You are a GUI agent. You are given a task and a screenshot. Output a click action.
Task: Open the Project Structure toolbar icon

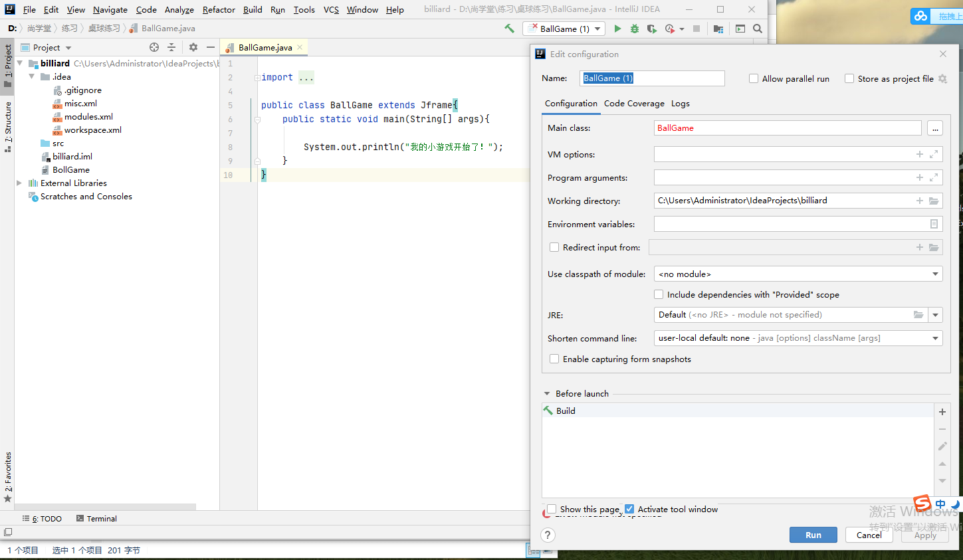coord(718,29)
